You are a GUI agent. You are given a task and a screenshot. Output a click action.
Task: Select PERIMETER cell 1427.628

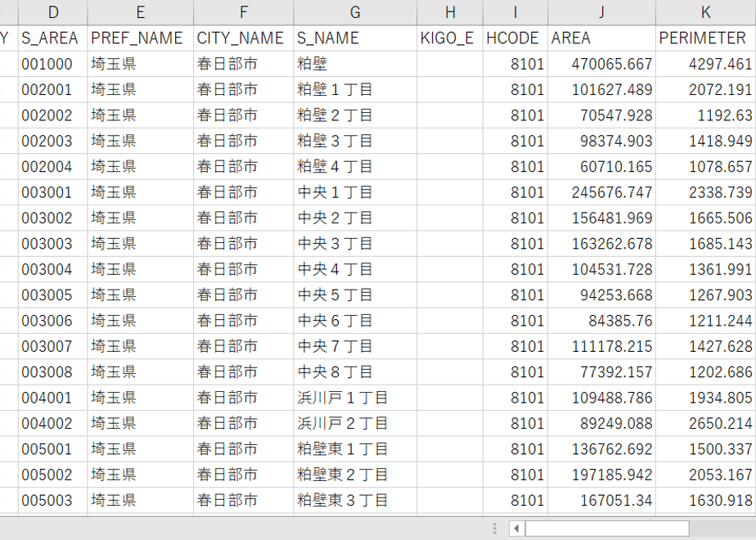[706, 346]
